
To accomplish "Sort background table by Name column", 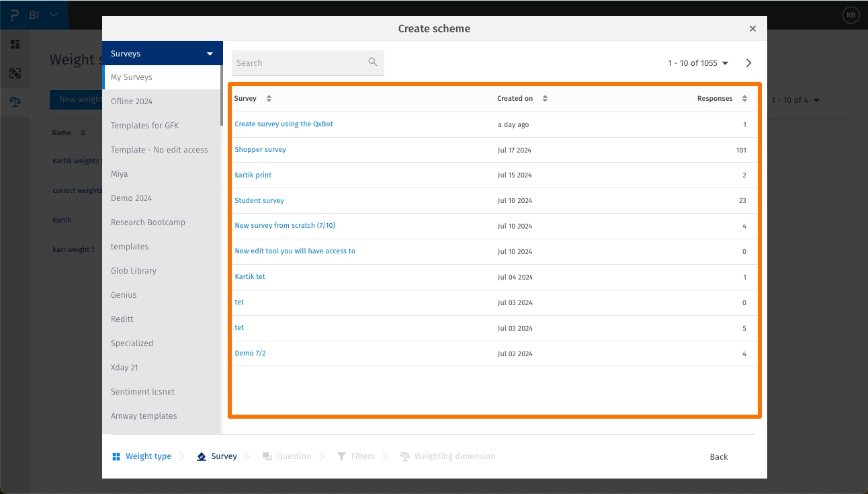I will coord(83,133).
